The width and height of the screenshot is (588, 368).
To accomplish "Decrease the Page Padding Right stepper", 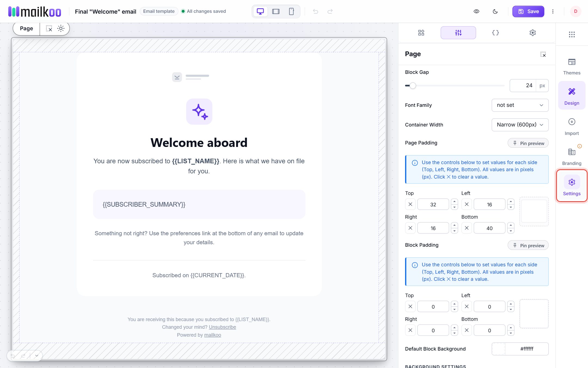I will [454, 231].
